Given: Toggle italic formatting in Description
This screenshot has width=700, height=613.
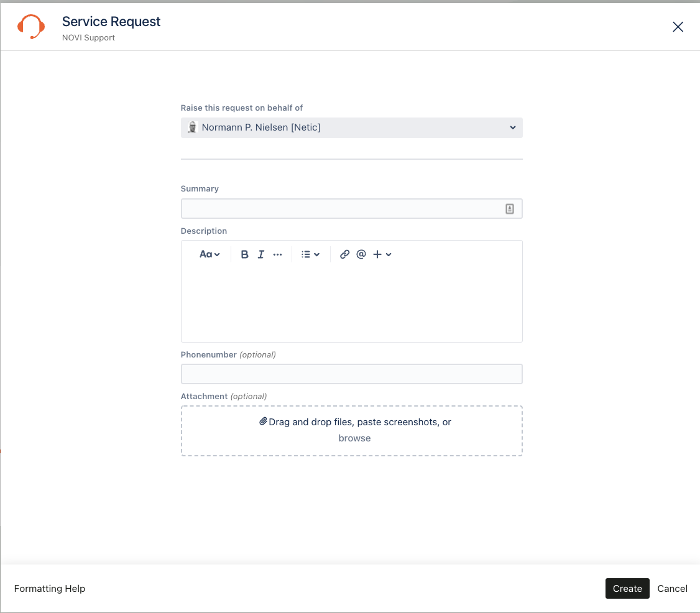Looking at the screenshot, I should (260, 254).
